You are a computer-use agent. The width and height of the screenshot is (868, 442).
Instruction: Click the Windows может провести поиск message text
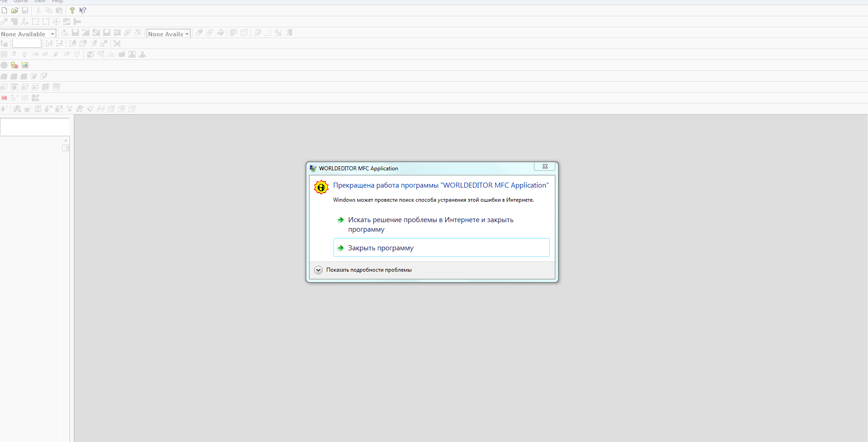coord(434,200)
